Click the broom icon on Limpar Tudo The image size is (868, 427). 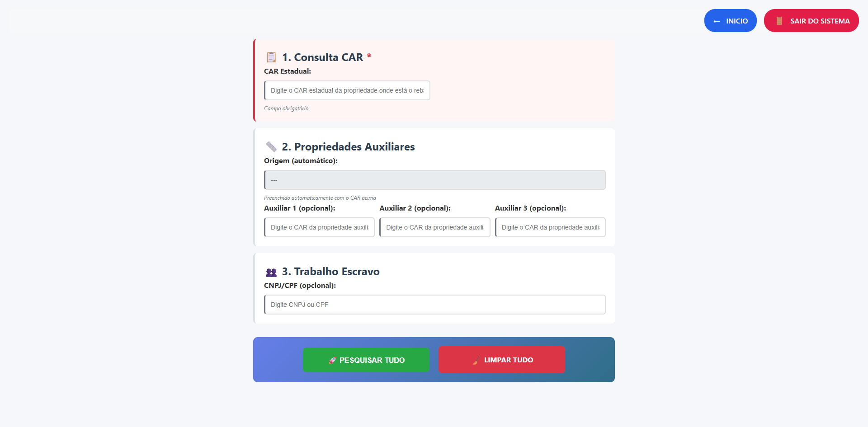pyautogui.click(x=476, y=360)
